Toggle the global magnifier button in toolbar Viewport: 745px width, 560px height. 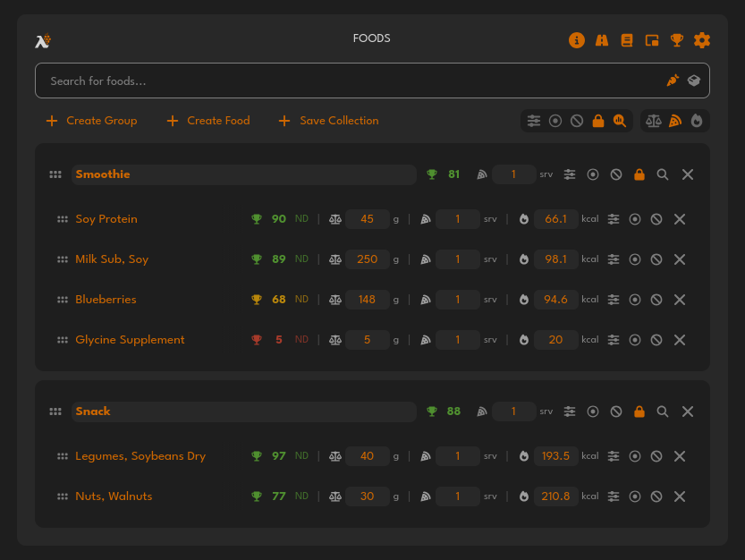pyautogui.click(x=620, y=121)
